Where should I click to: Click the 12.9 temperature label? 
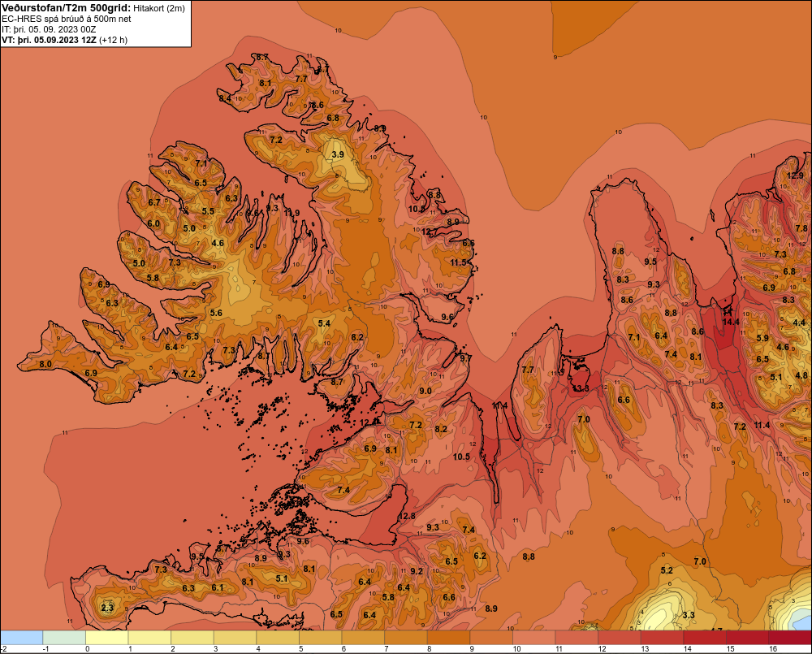[795, 175]
